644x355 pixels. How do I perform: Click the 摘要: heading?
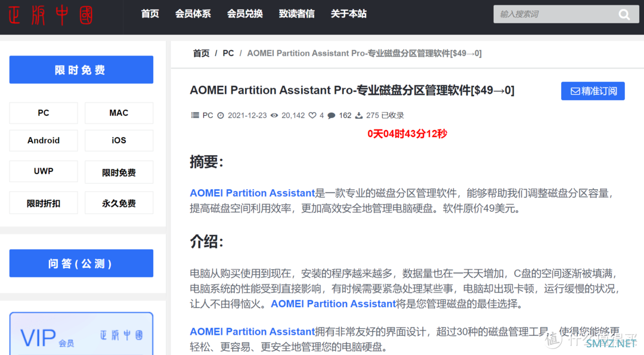coord(206,162)
